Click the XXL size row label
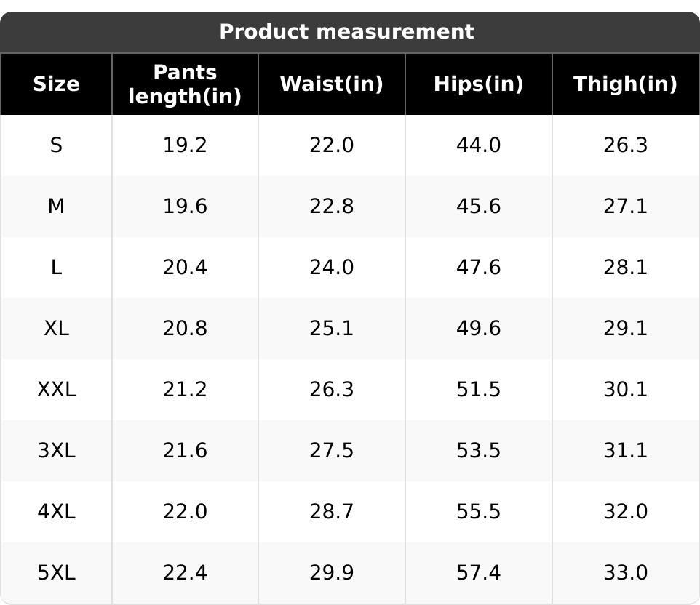 coord(56,390)
